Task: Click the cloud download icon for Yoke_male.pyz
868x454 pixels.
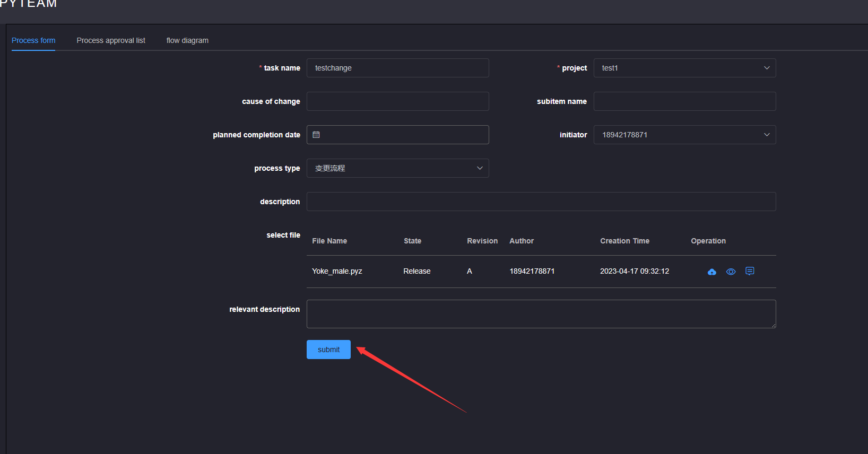Action: point(712,272)
